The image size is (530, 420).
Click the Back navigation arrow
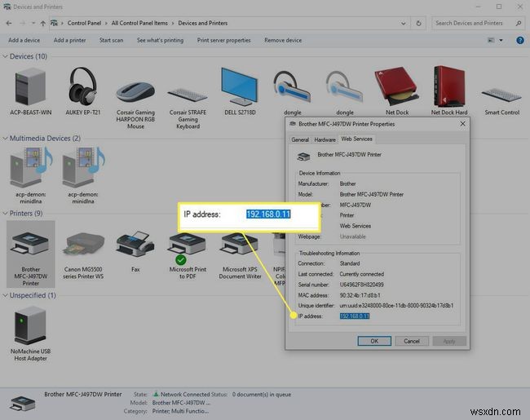9,23
